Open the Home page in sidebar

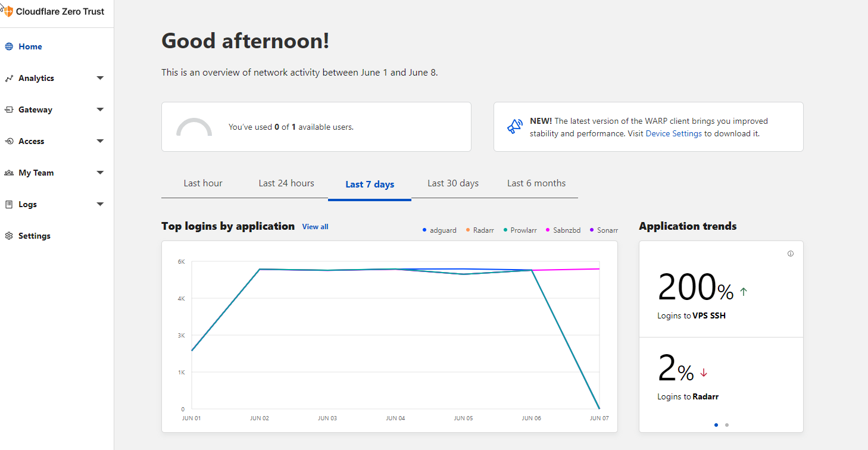30,46
